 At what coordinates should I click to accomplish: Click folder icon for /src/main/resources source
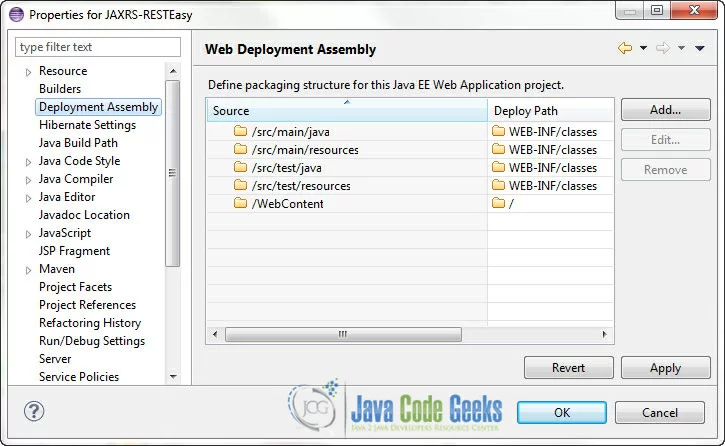(240, 149)
